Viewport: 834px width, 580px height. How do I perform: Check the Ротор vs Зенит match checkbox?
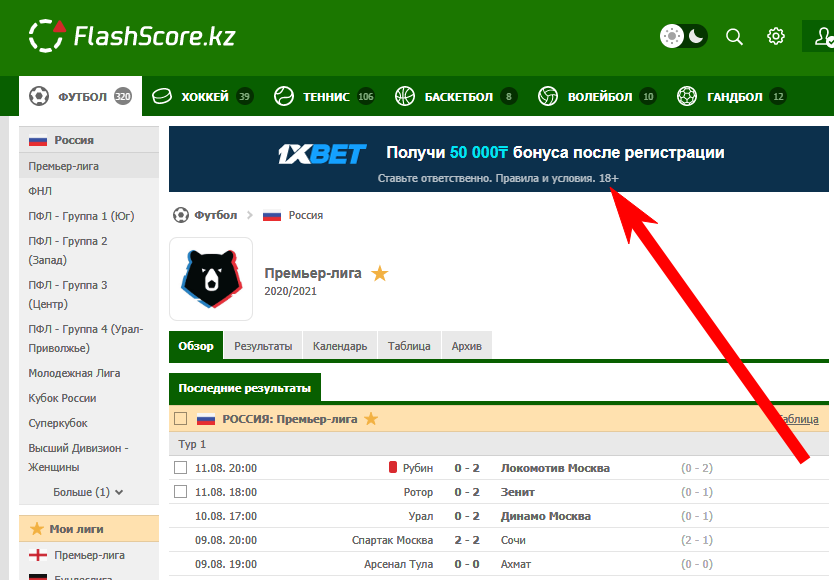tap(181, 492)
